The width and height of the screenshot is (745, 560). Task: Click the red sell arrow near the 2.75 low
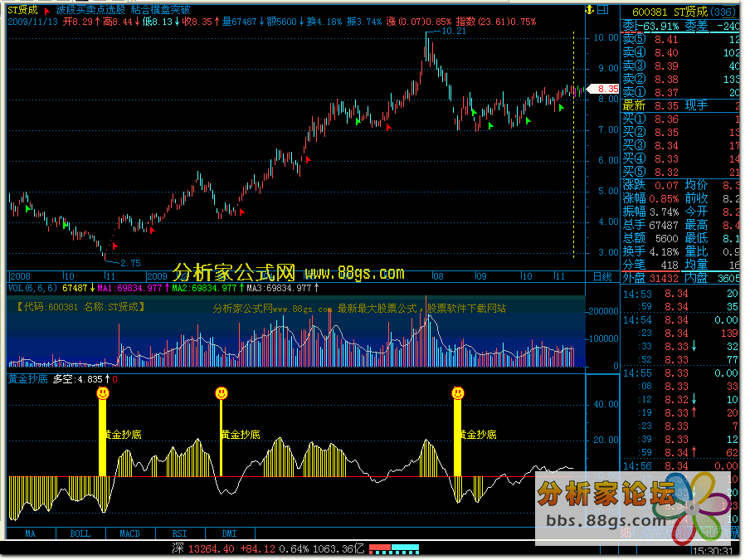coord(114,246)
